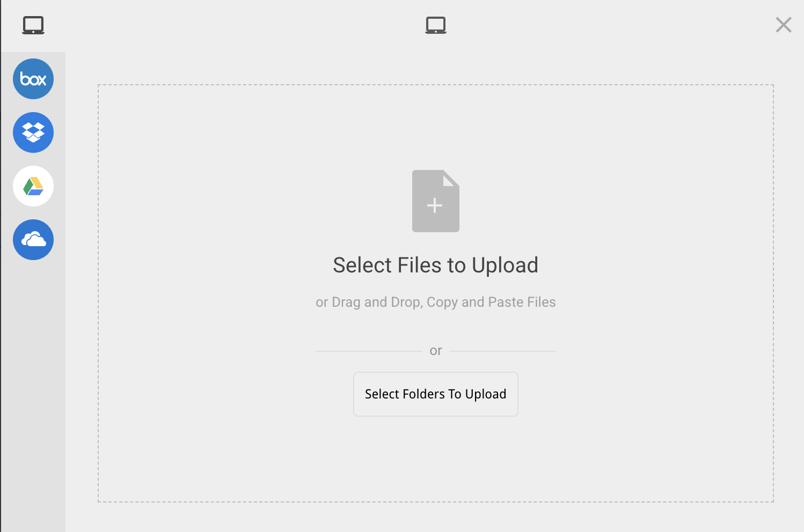Click the dashed border of the upload area
804x532 pixels.
[x=436, y=85]
